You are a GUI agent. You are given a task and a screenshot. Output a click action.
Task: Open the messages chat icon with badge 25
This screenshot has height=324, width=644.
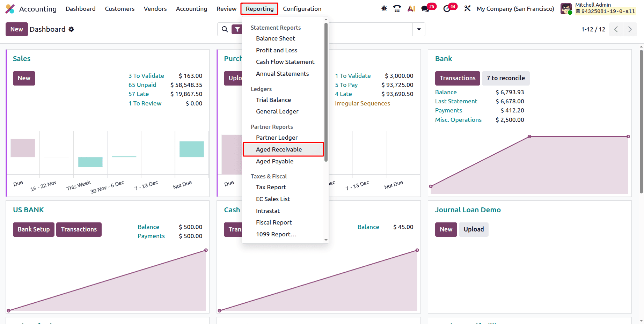[425, 9]
